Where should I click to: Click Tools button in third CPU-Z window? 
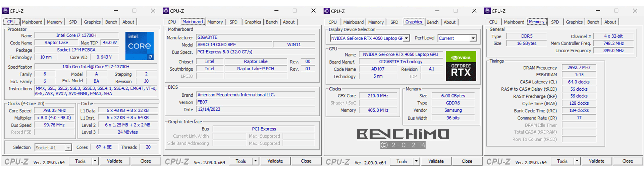point(402,161)
